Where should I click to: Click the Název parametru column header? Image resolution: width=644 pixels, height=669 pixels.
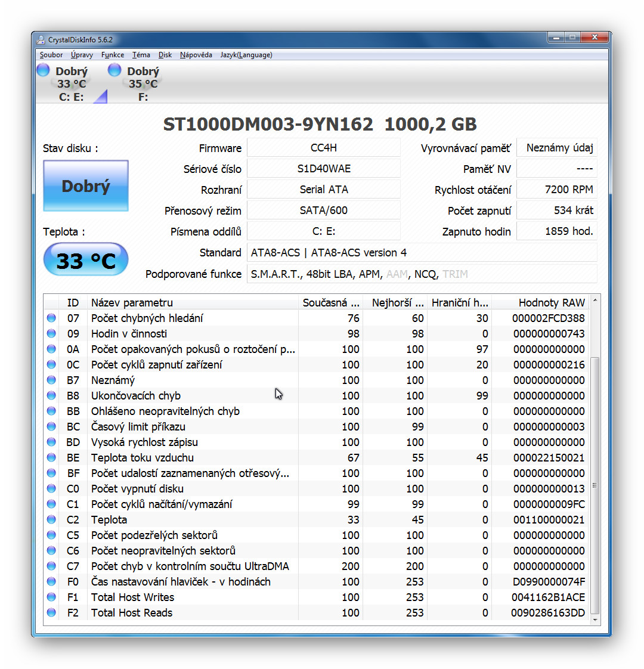tap(193, 302)
